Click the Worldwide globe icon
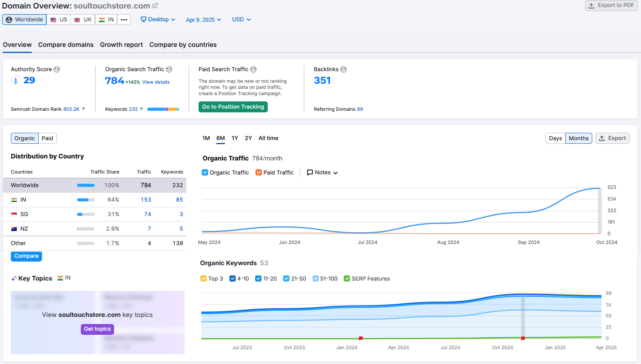This screenshot has width=641, height=364. click(9, 19)
